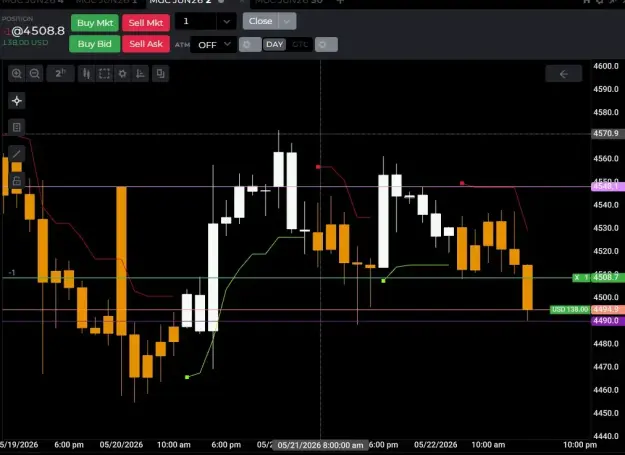Open the notes document tool
This screenshot has width=625, height=455.
pos(17,127)
